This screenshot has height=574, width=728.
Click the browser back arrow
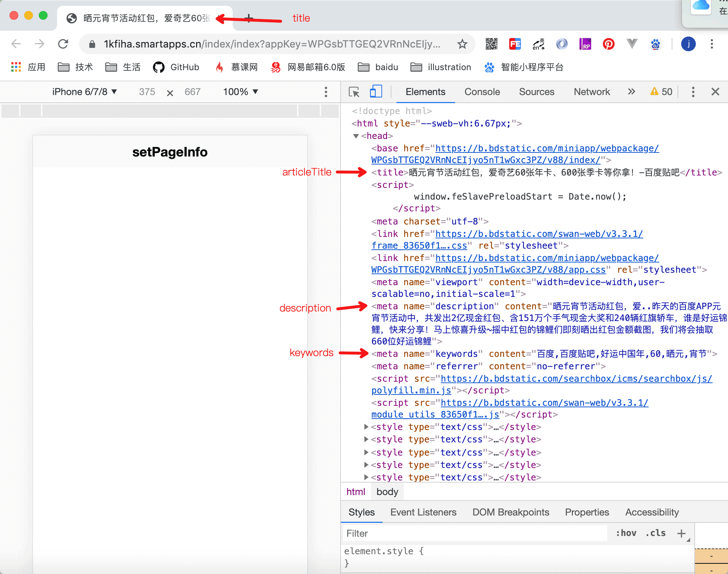[16, 44]
